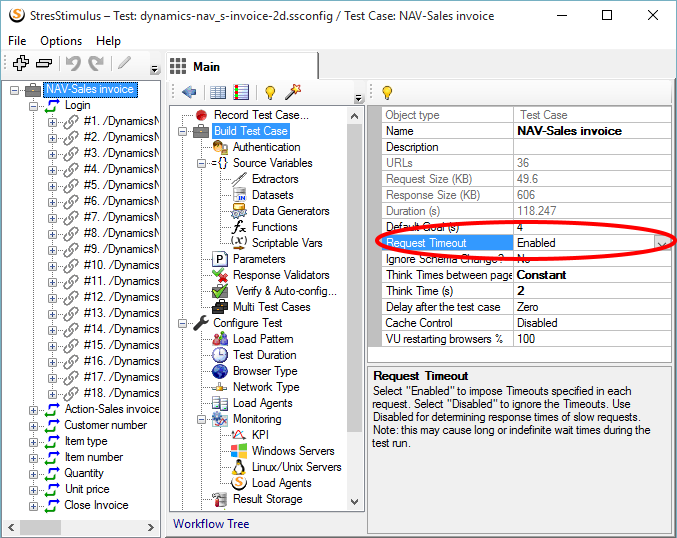
Task: Open Linux/Unix Servers monitoring node
Action: (297, 467)
